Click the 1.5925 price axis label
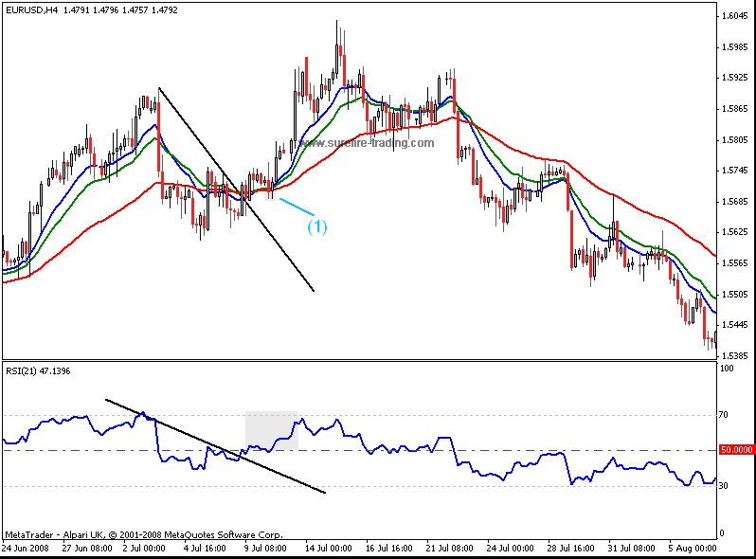The height and width of the screenshot is (559, 756). click(735, 78)
